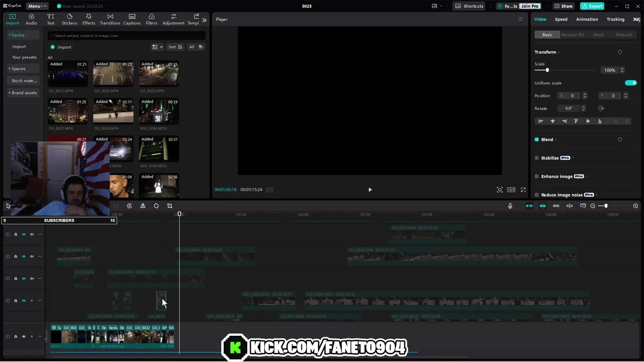The height and width of the screenshot is (362, 644).
Task: Open the Sort dropdown
Action: coord(175,47)
